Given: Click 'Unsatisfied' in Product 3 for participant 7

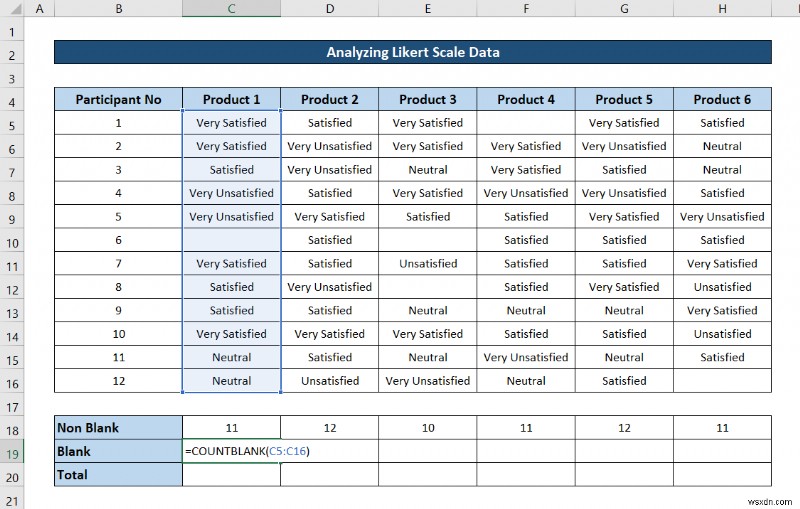Looking at the screenshot, I should [x=428, y=263].
